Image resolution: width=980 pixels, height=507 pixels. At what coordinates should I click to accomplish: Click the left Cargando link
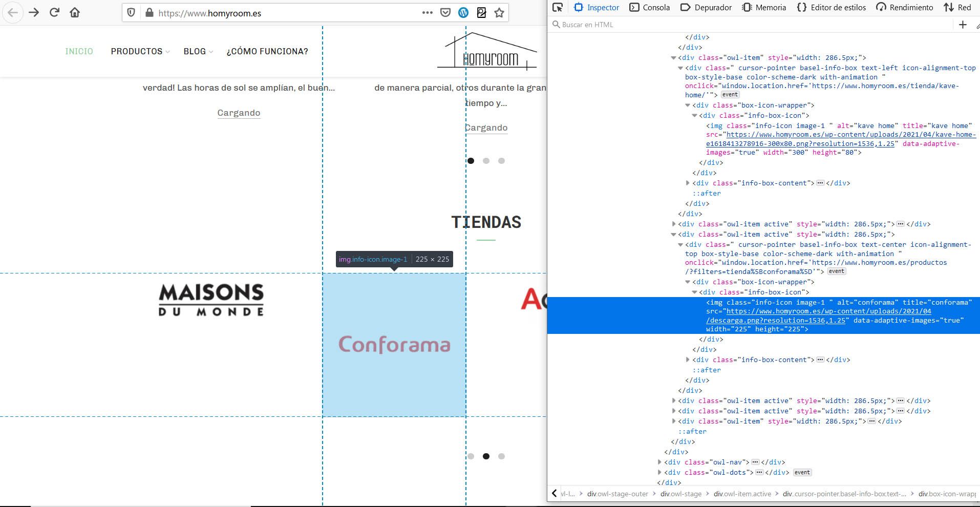239,113
